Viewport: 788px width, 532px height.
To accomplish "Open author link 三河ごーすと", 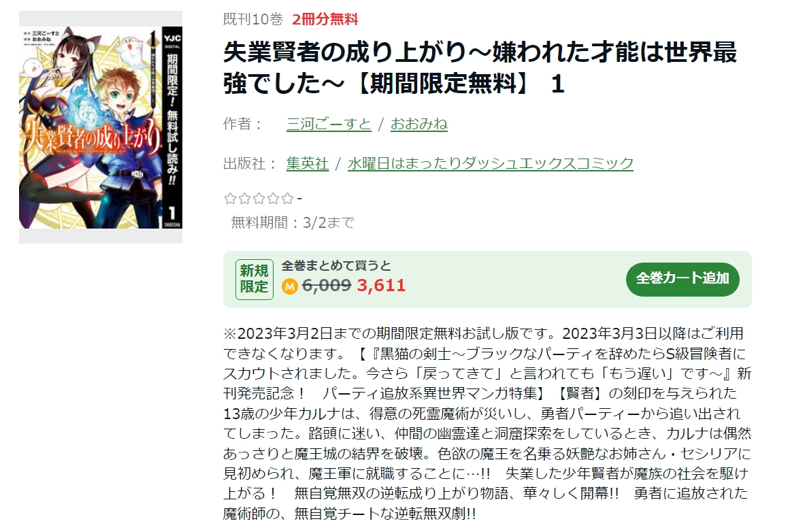I will point(329,124).
